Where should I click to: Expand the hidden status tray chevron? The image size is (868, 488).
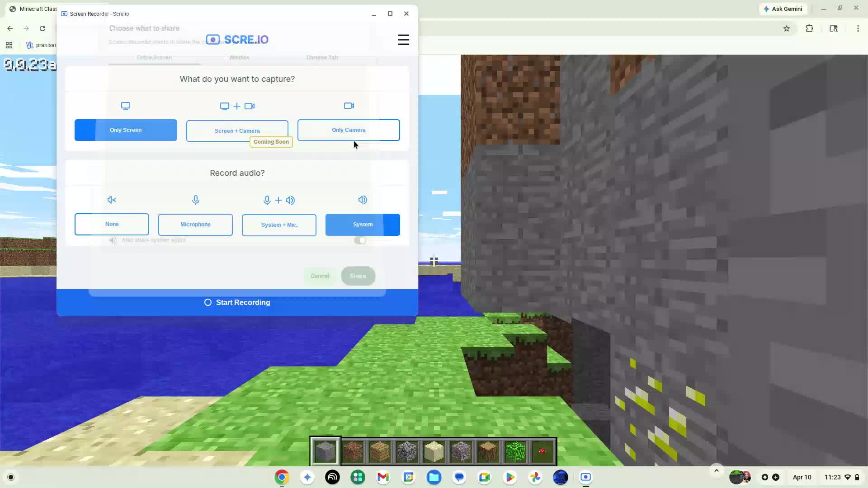point(716,470)
